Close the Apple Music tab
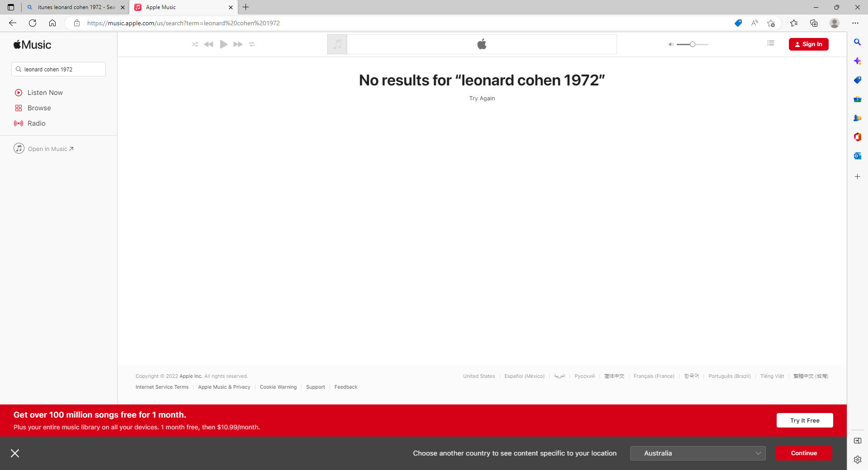This screenshot has width=868, height=470. [x=231, y=7]
